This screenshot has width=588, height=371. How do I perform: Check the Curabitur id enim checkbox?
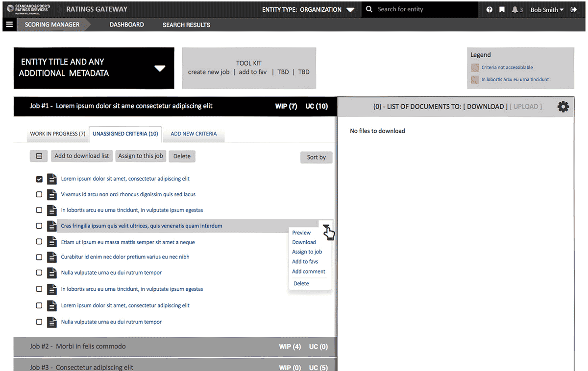(x=40, y=257)
